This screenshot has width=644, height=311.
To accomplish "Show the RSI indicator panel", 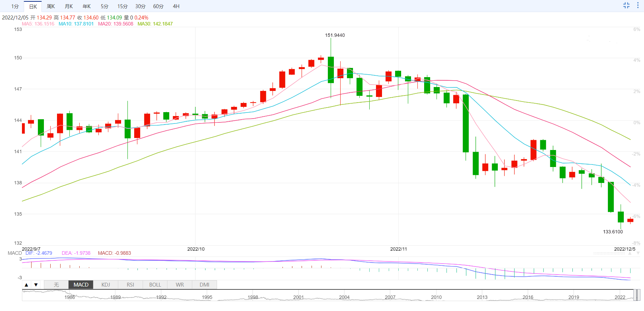I will 130,285.
